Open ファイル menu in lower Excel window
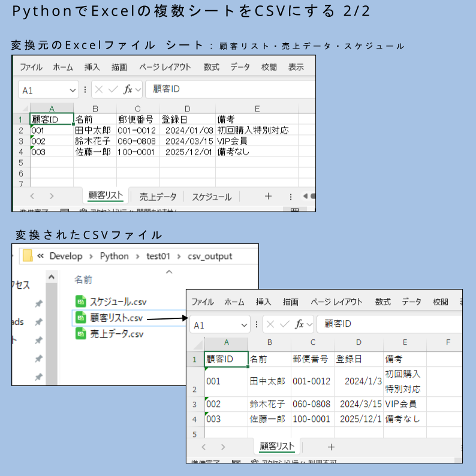The image size is (476, 476). 203,302
